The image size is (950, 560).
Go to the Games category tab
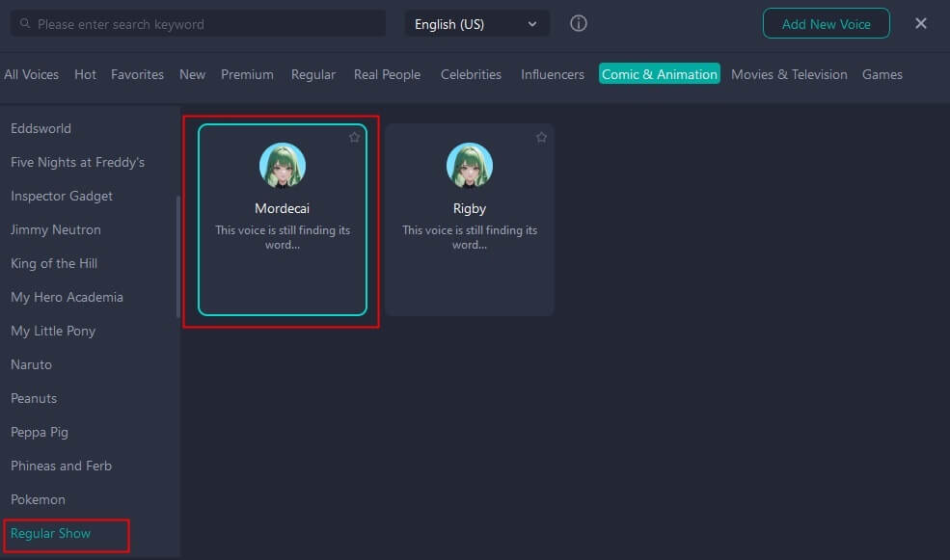(x=882, y=74)
